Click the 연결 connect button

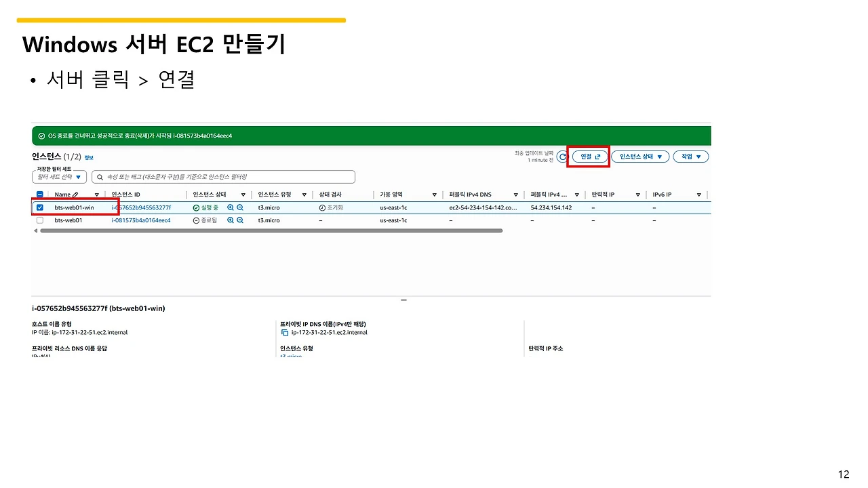click(590, 157)
